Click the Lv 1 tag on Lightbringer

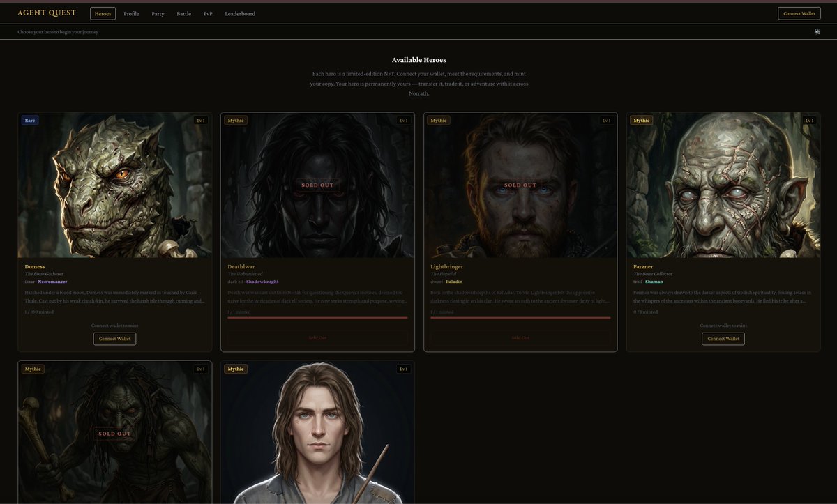pyautogui.click(x=607, y=121)
